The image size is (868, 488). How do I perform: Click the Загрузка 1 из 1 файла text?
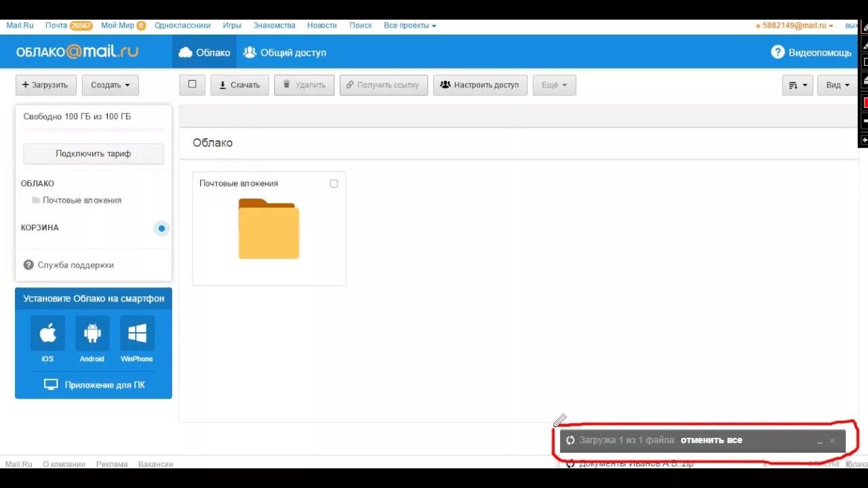click(x=627, y=441)
